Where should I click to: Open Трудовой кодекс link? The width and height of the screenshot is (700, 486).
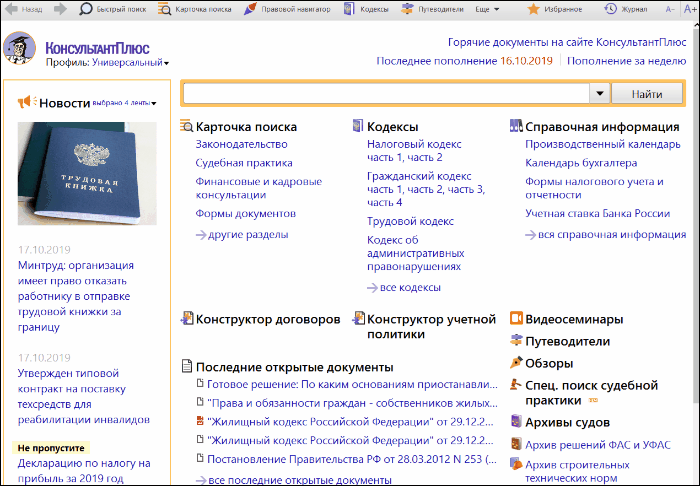pyautogui.click(x=410, y=221)
